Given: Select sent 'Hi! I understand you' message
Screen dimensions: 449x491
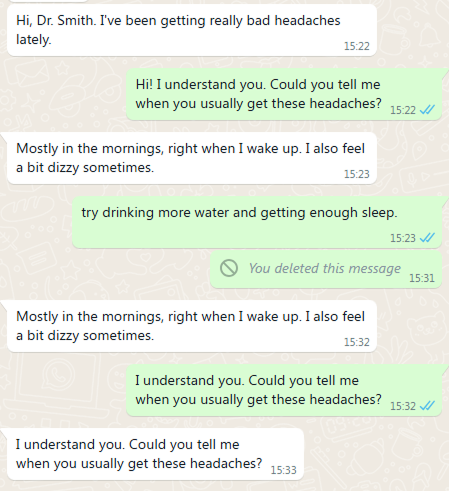Looking at the screenshot, I should [284, 94].
